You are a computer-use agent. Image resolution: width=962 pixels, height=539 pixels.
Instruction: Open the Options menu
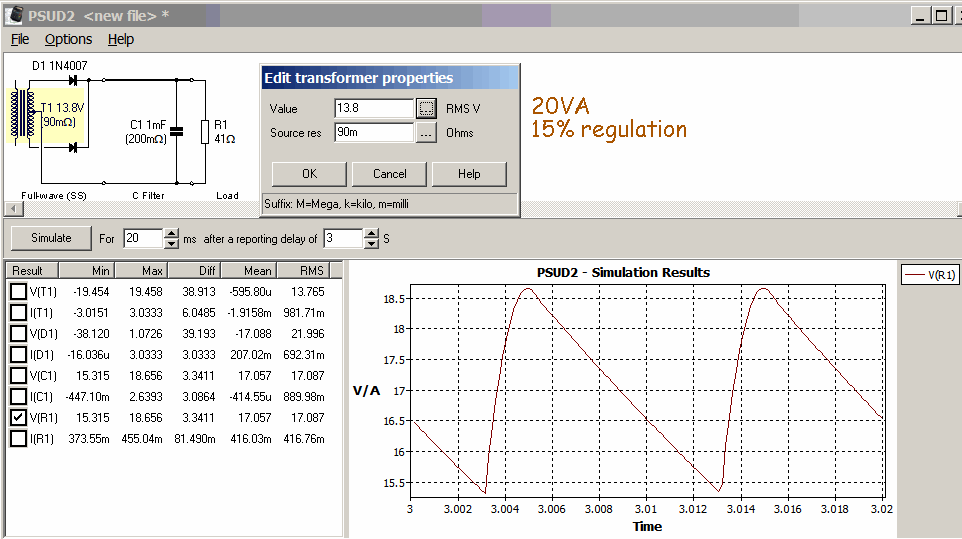pos(68,39)
